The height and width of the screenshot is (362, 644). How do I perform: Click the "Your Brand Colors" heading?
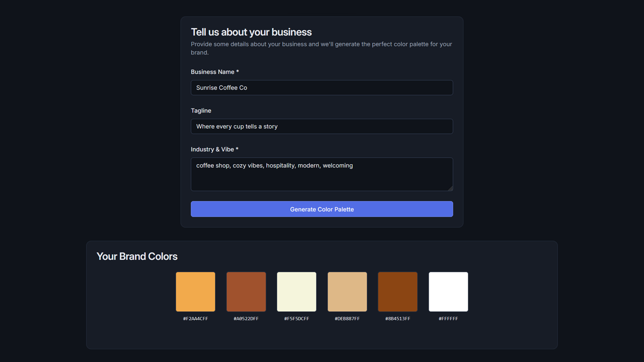tap(137, 256)
